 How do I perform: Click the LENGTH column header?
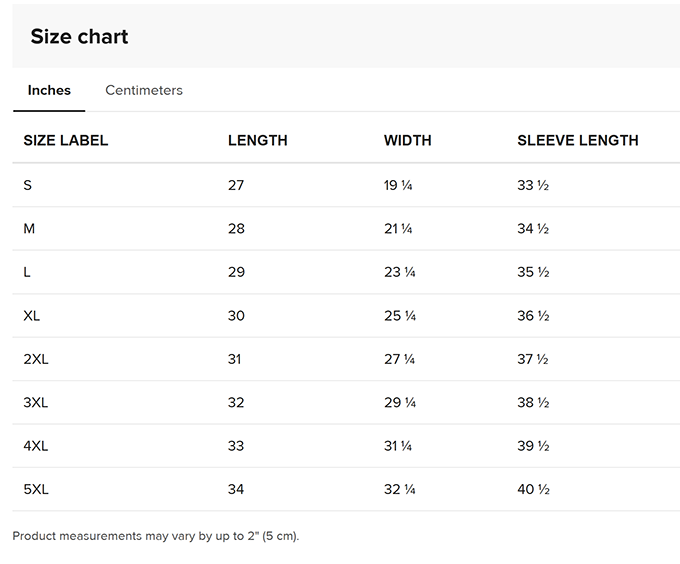(257, 141)
